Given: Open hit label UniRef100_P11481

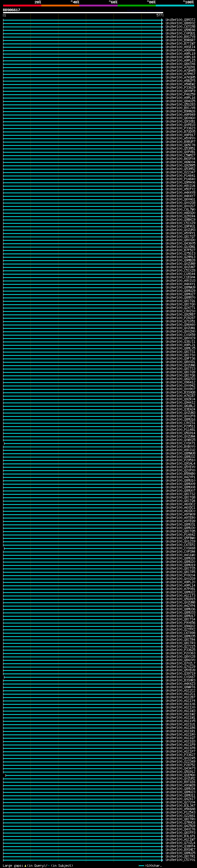Looking at the screenshot, I should click(x=180, y=430).
